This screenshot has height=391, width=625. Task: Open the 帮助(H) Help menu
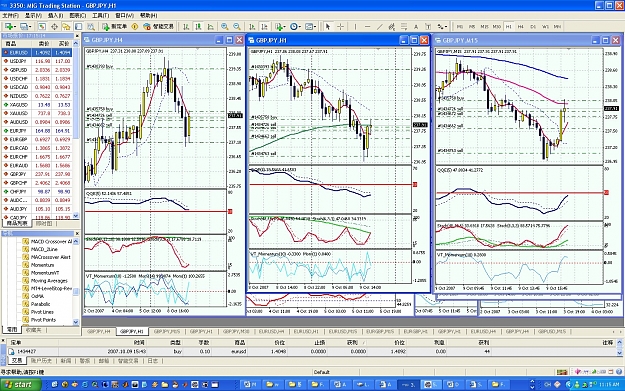(x=148, y=16)
